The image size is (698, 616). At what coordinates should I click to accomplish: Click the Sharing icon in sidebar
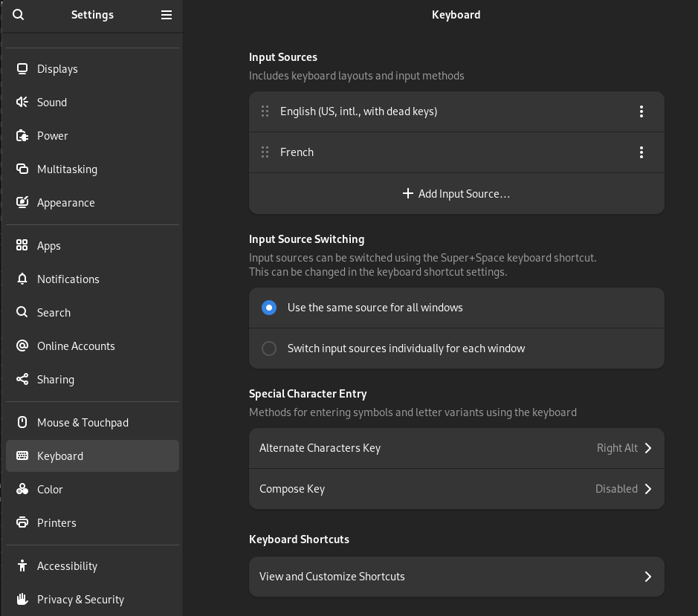click(x=22, y=379)
